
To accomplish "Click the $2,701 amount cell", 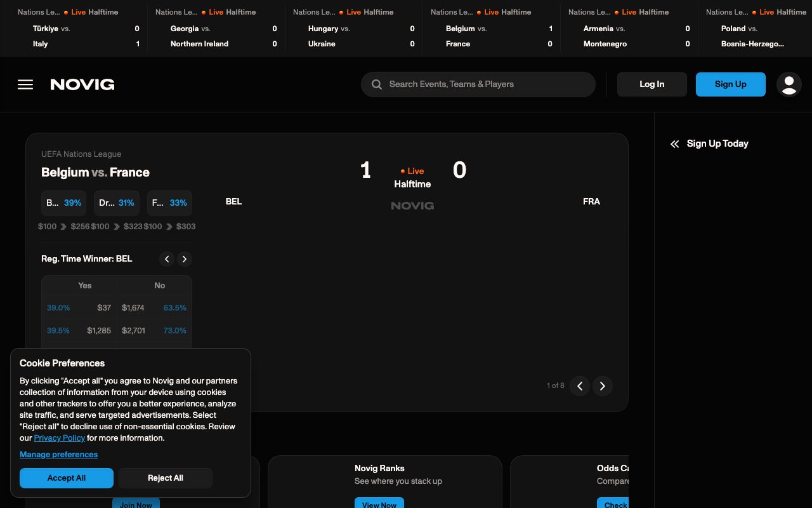I will coord(133,331).
